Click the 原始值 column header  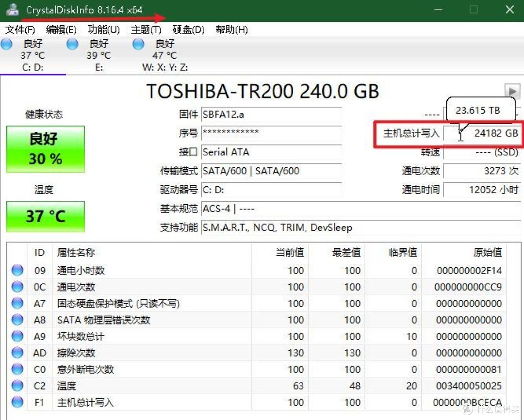[464, 252]
